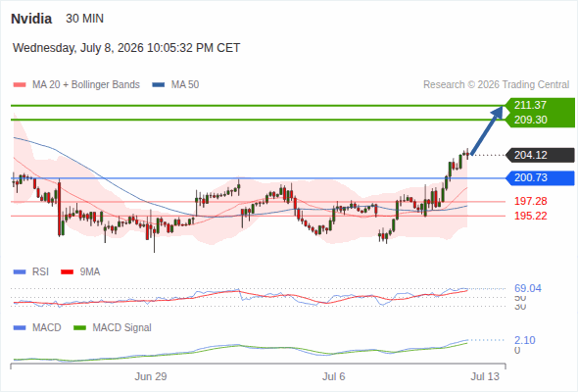
Task: Click the 209.30 green target label
Action: pyautogui.click(x=530, y=120)
